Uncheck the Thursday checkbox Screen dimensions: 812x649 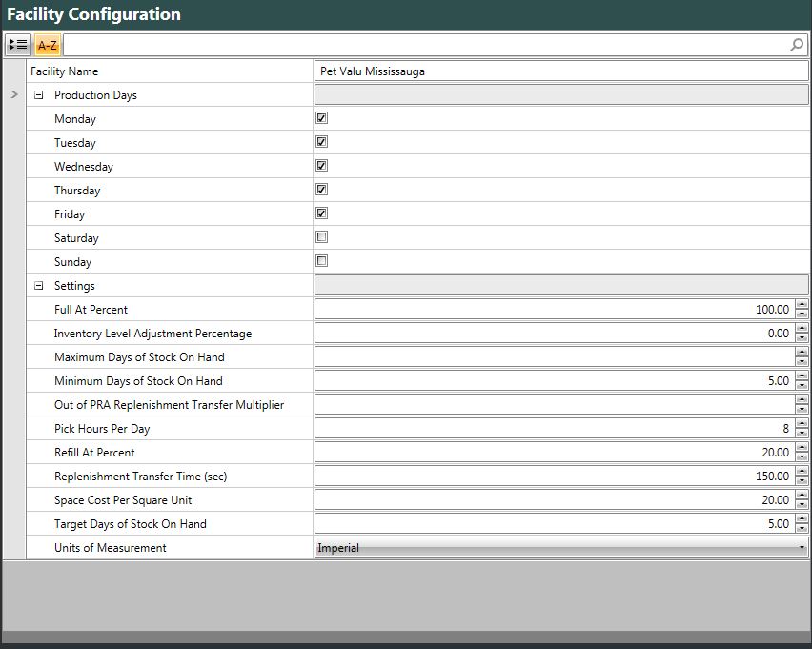click(x=321, y=190)
